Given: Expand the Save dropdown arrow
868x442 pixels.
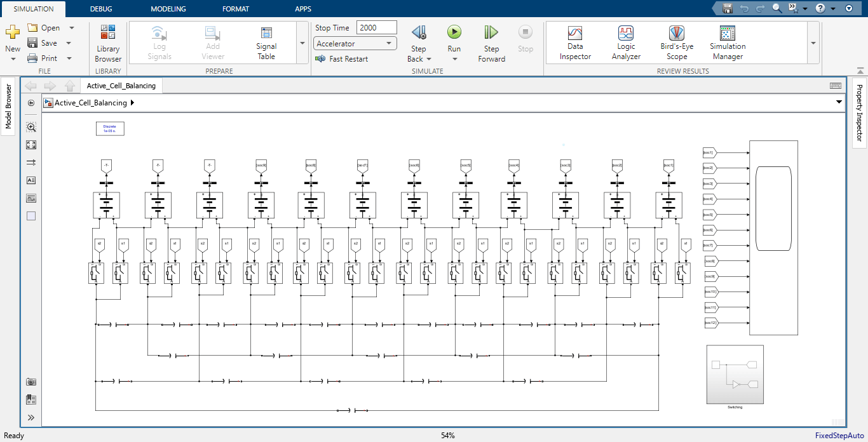Looking at the screenshot, I should click(69, 43).
